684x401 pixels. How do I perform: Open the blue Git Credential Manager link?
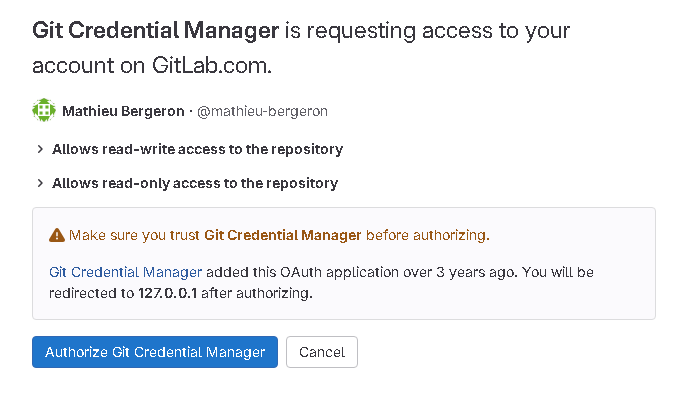pos(126,272)
